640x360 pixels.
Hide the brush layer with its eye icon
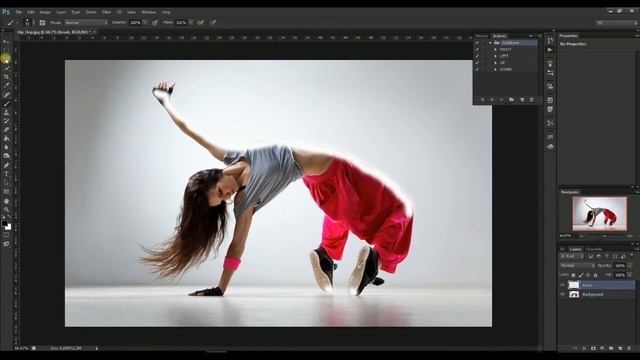click(x=562, y=285)
